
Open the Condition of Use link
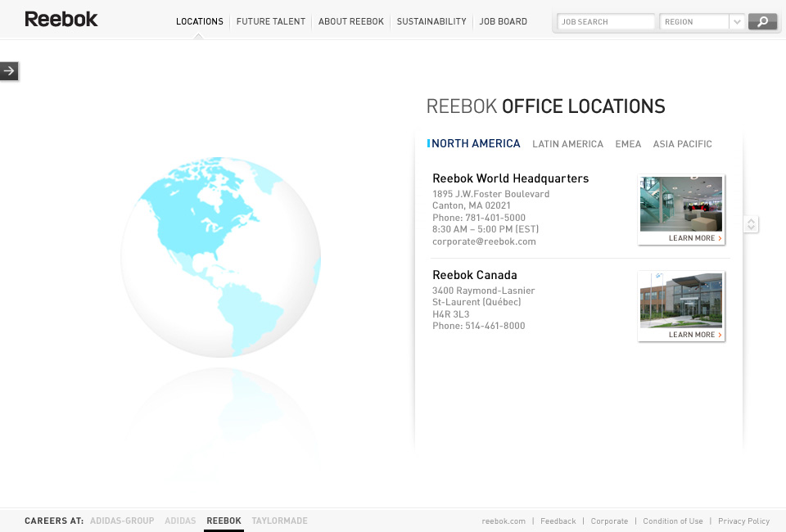tap(673, 521)
